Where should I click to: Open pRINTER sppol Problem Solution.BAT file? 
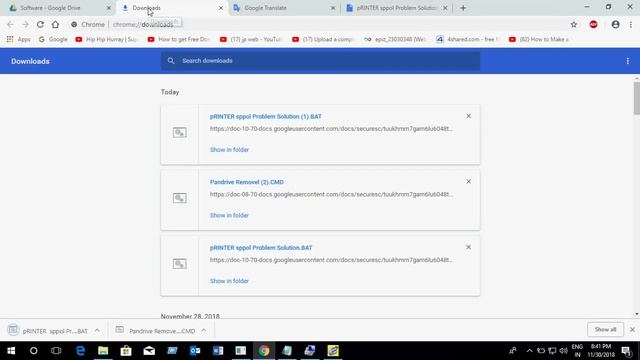pyautogui.click(x=261, y=248)
